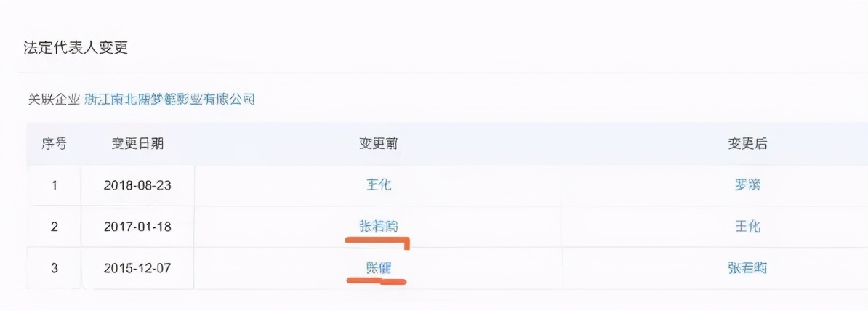The width and height of the screenshot is (868, 311).
Task: Click the orange underline beneath the 2015-12-07 变更前 name
Action: pos(376,280)
